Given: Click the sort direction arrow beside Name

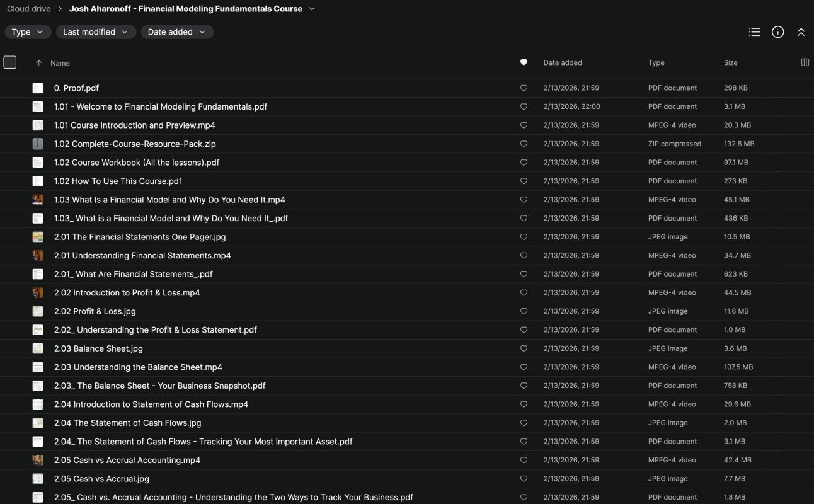Looking at the screenshot, I should 39,63.
